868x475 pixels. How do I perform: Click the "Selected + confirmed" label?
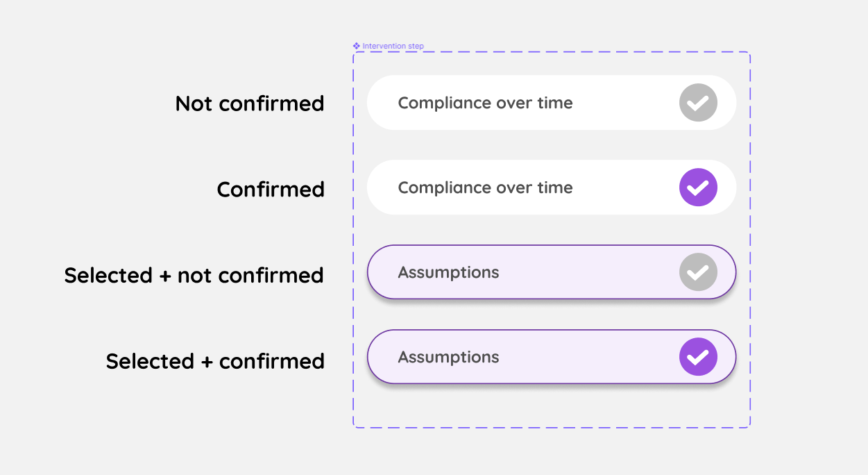215,362
